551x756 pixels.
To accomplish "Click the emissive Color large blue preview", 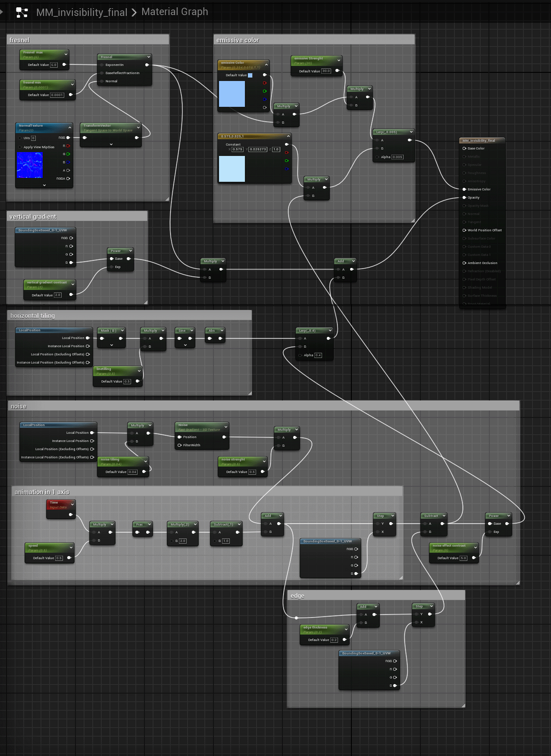I will 232,94.
